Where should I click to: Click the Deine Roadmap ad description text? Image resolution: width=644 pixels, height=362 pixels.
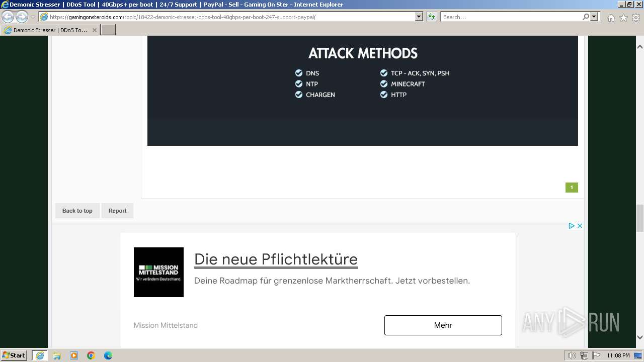tap(332, 281)
